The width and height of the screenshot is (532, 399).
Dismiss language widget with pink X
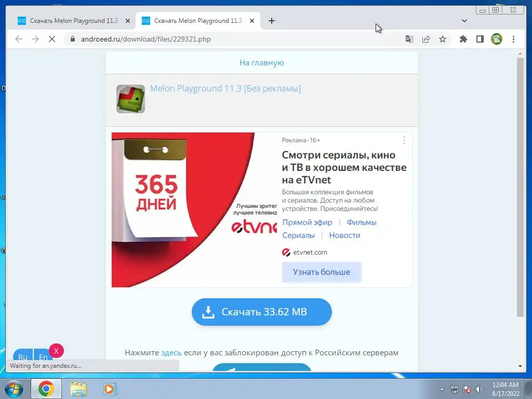tap(56, 351)
